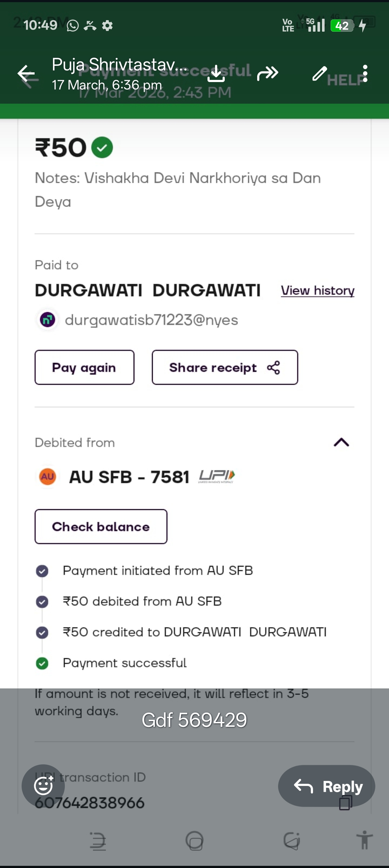The image size is (389, 868).
Task: Copy the UPI transaction ID
Action: pyautogui.click(x=345, y=803)
